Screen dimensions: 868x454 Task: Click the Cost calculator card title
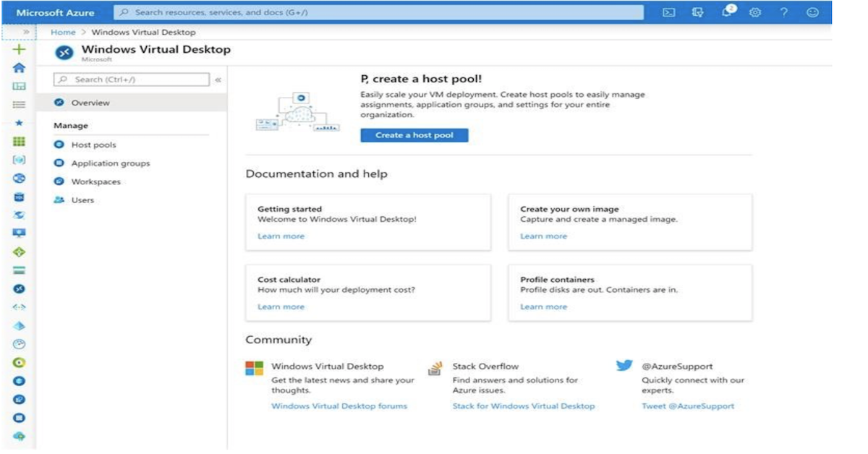point(289,280)
